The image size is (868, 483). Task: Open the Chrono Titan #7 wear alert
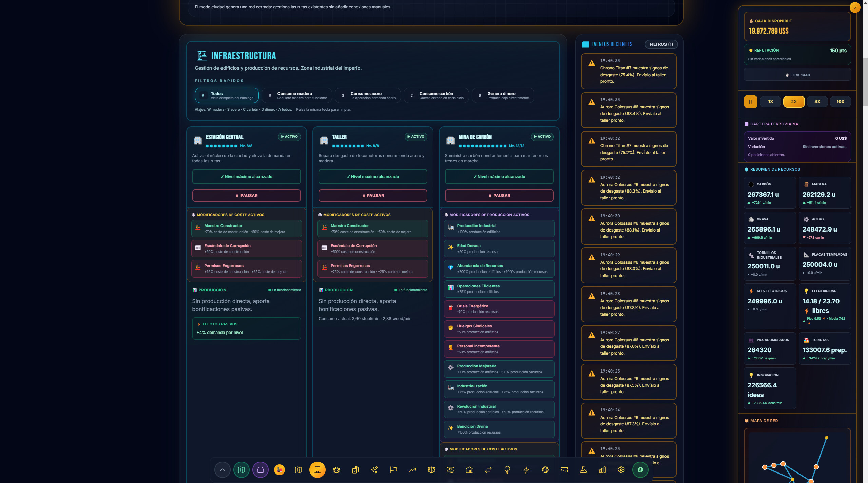[629, 71]
